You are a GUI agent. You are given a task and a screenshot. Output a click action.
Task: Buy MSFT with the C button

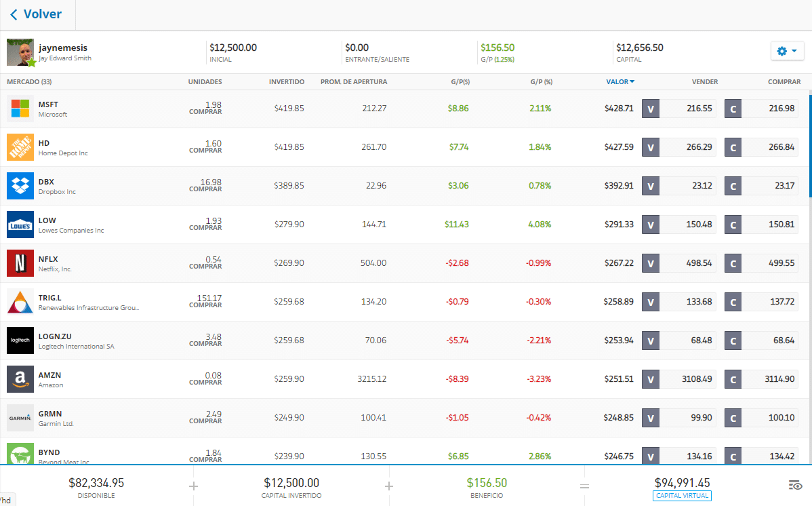tap(733, 109)
